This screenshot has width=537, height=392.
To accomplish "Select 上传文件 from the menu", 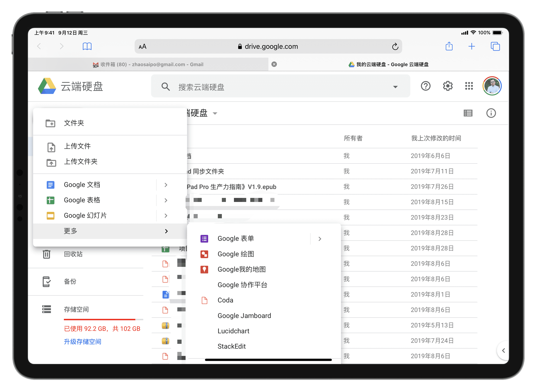I will click(77, 146).
